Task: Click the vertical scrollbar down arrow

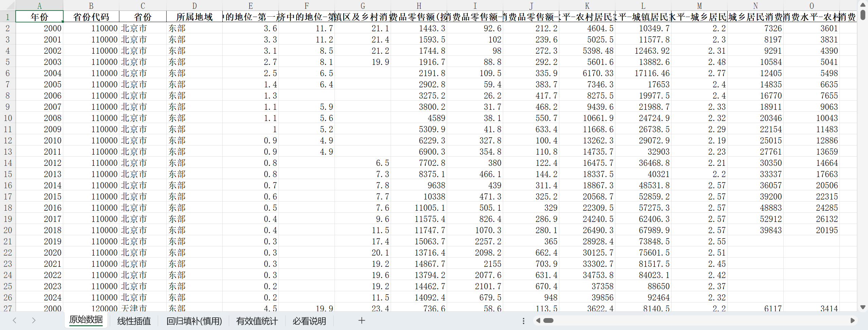Action: coord(863,307)
